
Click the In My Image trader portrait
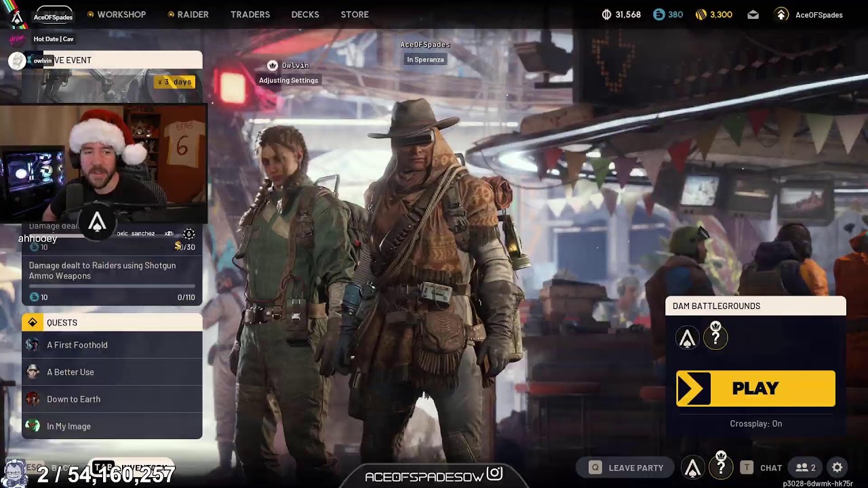tap(33, 426)
